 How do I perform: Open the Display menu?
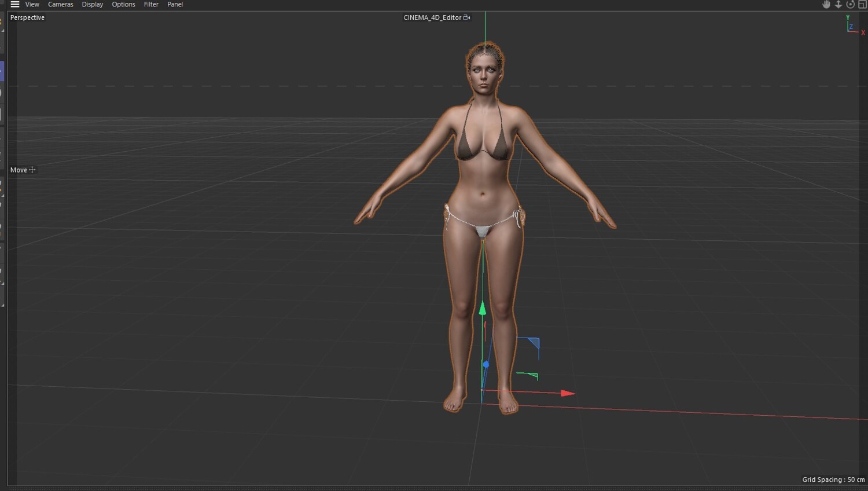point(93,5)
